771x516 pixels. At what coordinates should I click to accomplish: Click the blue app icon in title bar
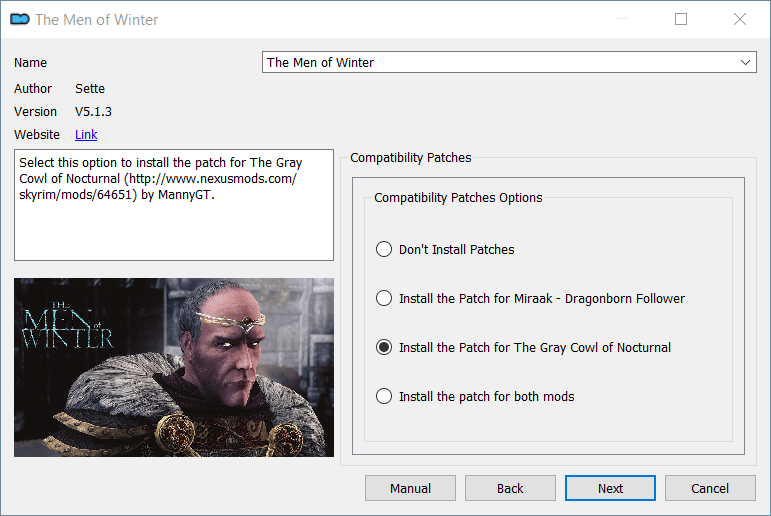(20, 19)
